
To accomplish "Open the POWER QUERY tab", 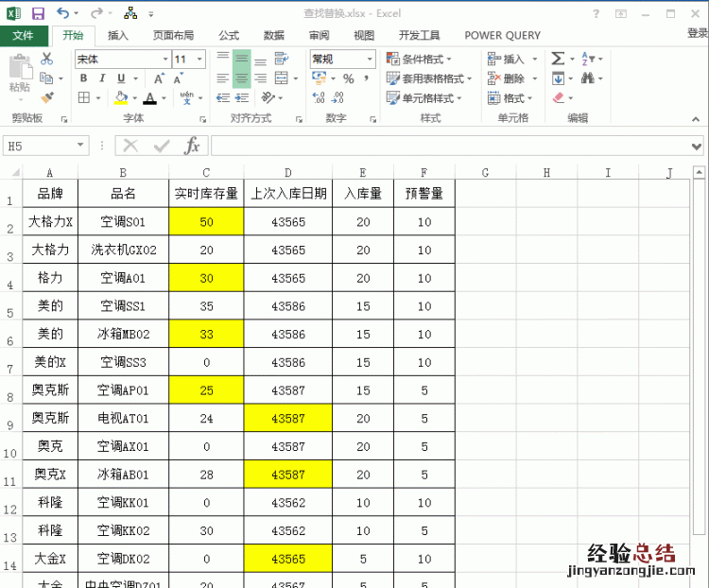I will click(503, 35).
